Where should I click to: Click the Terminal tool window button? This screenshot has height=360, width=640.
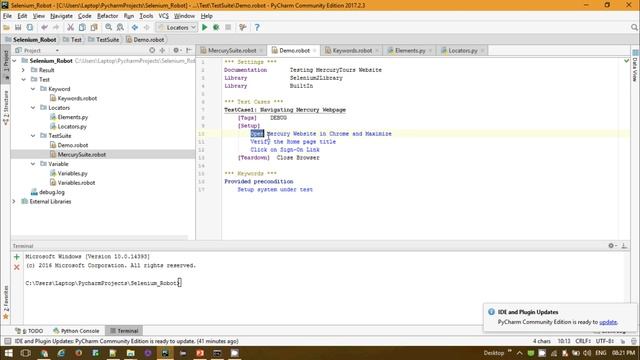pos(124,331)
